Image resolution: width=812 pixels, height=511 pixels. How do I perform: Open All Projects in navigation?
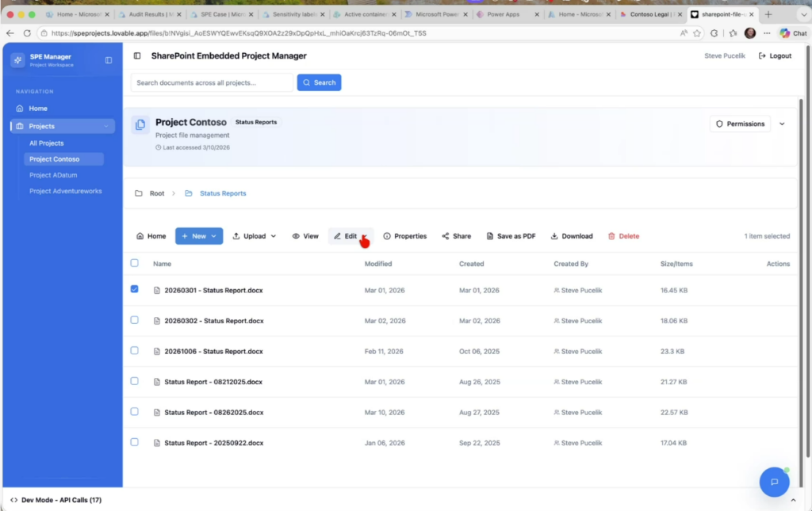click(x=47, y=143)
